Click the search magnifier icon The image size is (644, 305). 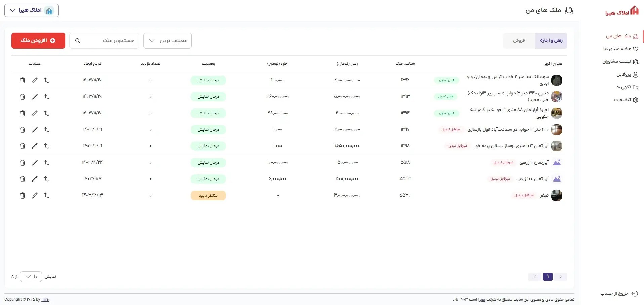(x=78, y=41)
